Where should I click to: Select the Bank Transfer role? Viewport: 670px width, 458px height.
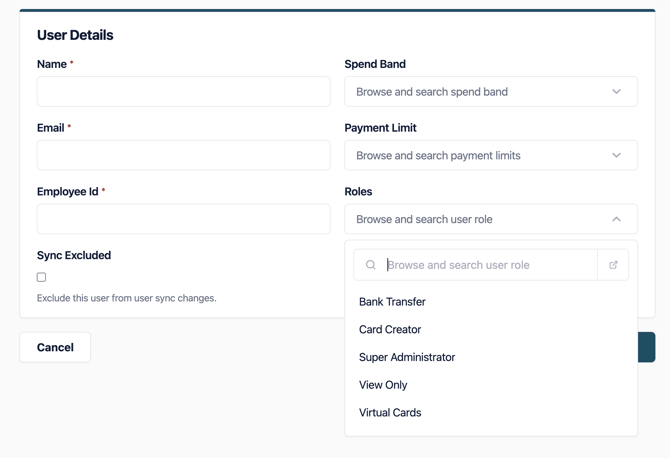(392, 302)
